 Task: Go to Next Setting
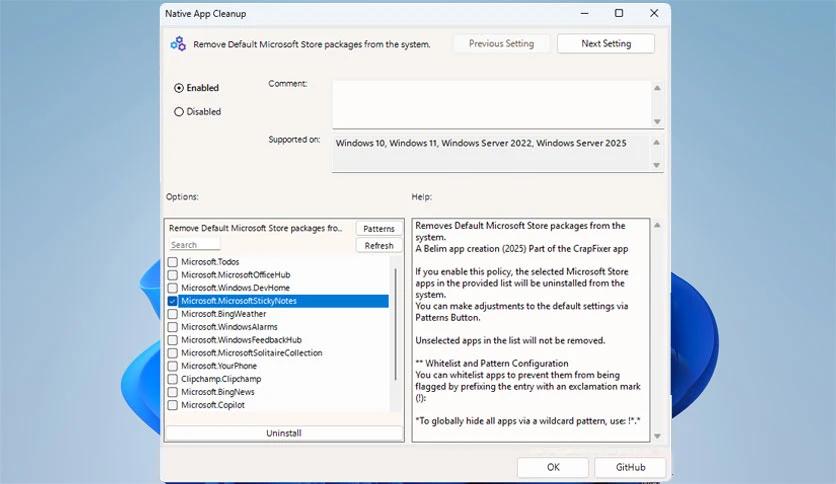coord(605,44)
